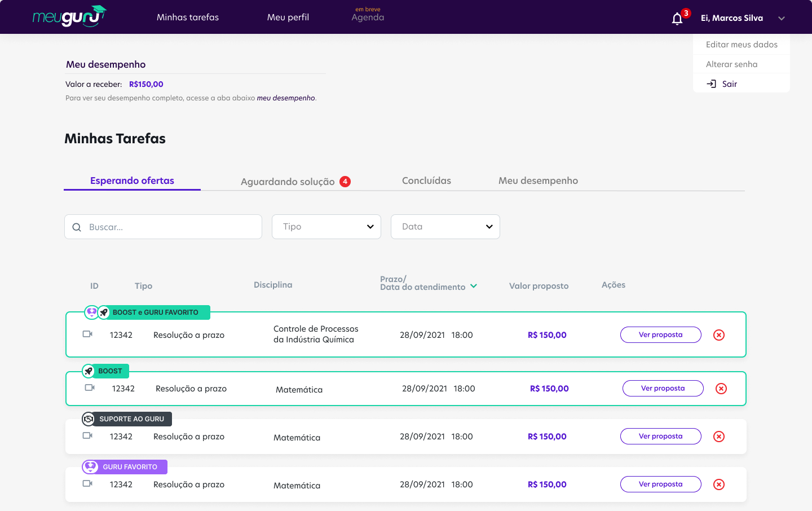Click the Sair logout icon
Image resolution: width=812 pixels, height=511 pixels.
tap(712, 84)
